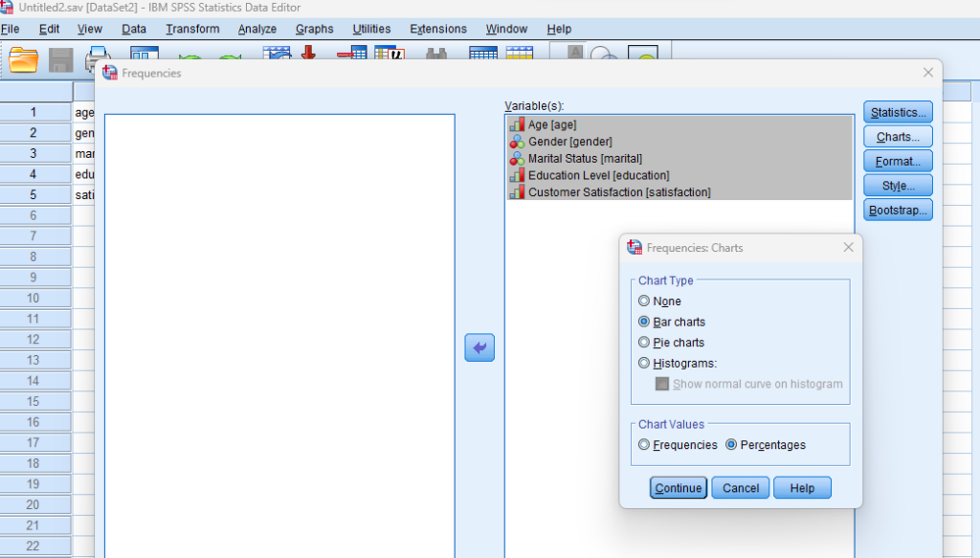The width and height of the screenshot is (980, 558).
Task: Open the Statistics... options button
Action: click(898, 113)
